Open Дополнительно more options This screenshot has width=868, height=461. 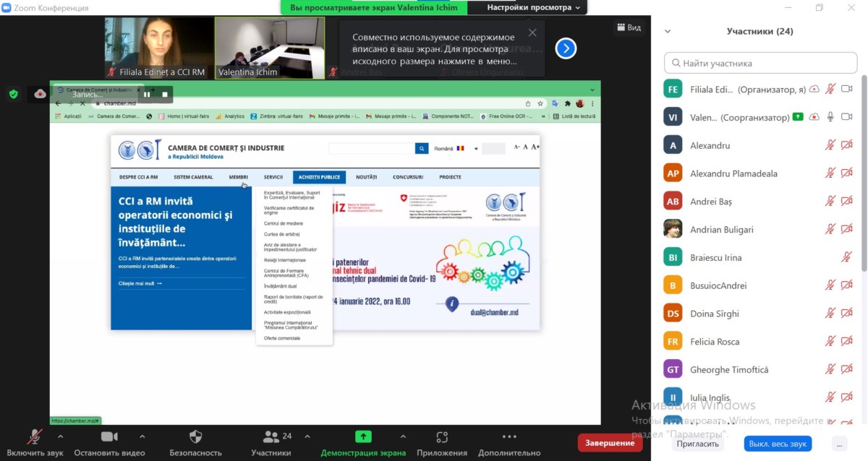point(509,442)
